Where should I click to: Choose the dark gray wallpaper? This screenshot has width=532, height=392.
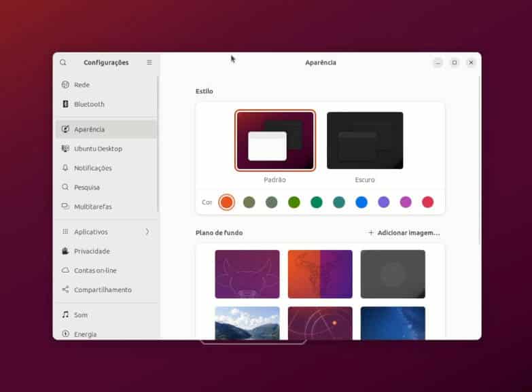tap(393, 274)
